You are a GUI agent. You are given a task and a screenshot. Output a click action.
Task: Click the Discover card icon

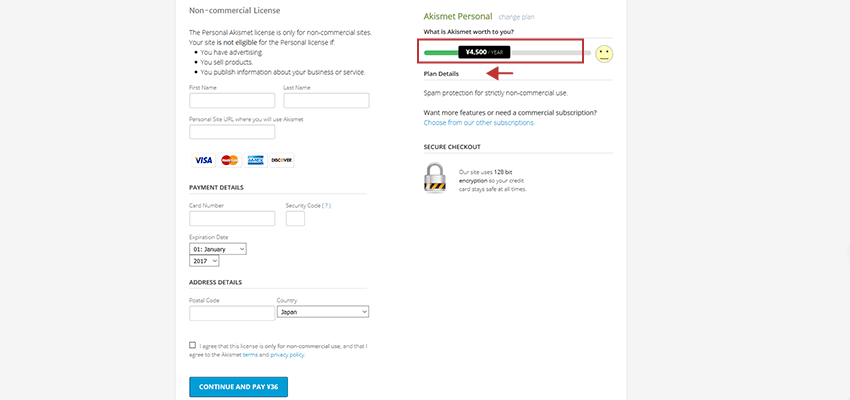(x=282, y=160)
